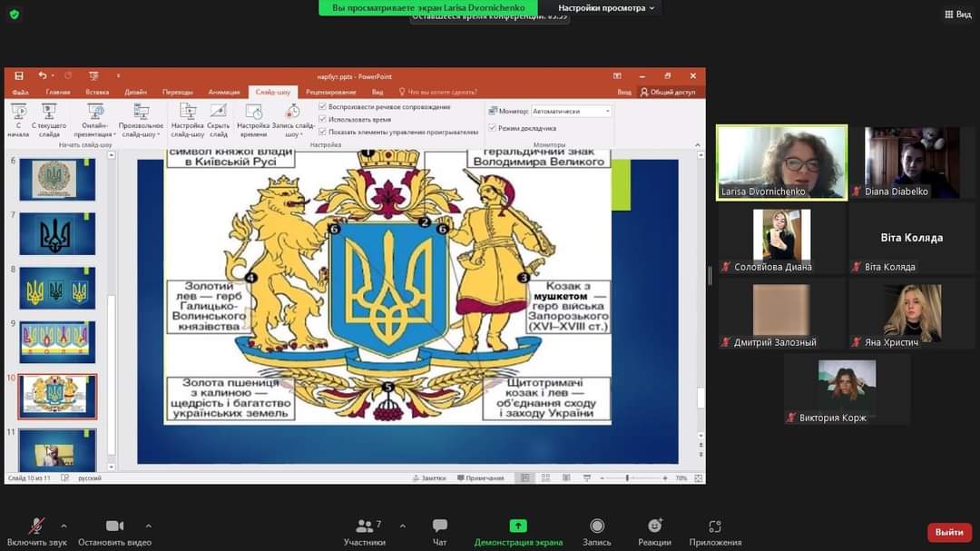
Task: Click the 'Скрыть слайд' icon
Action: coord(219,113)
